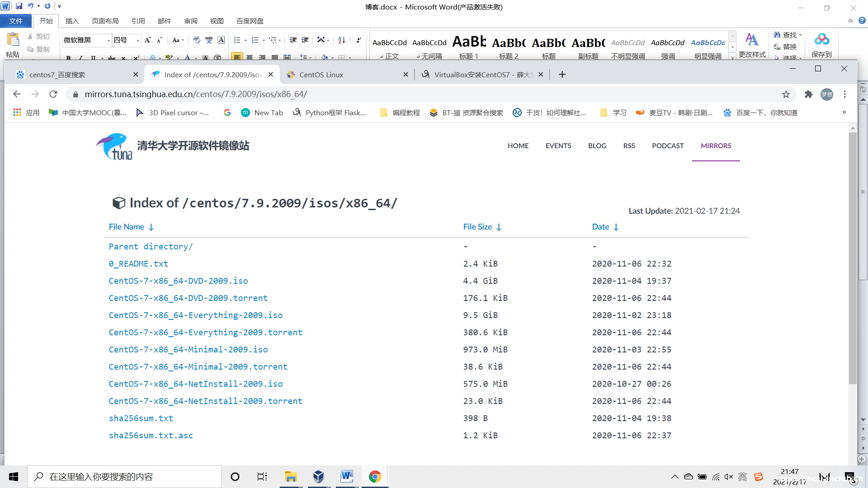Open the 插入 ribbon tab

click(72, 21)
